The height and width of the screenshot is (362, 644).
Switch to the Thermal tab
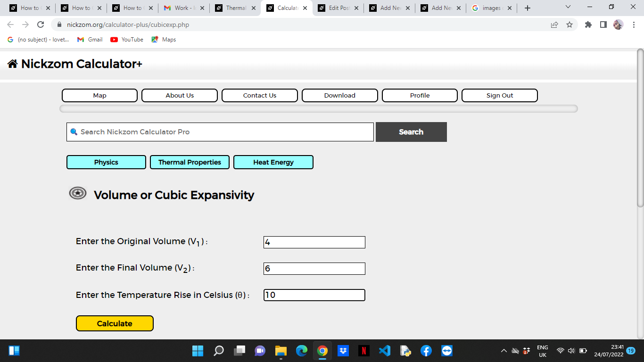coord(234,8)
